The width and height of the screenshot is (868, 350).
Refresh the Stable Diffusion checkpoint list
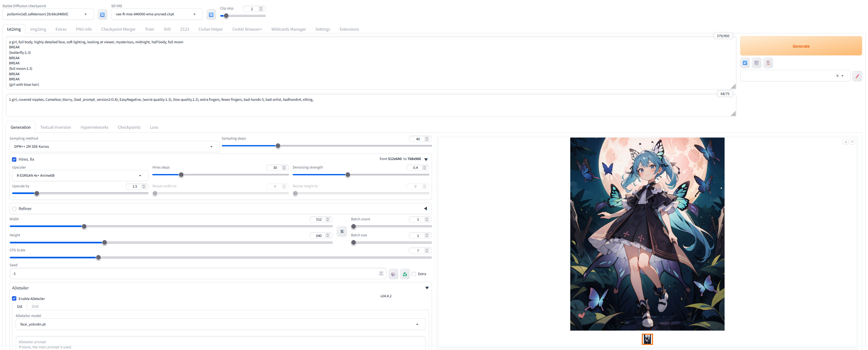point(102,15)
